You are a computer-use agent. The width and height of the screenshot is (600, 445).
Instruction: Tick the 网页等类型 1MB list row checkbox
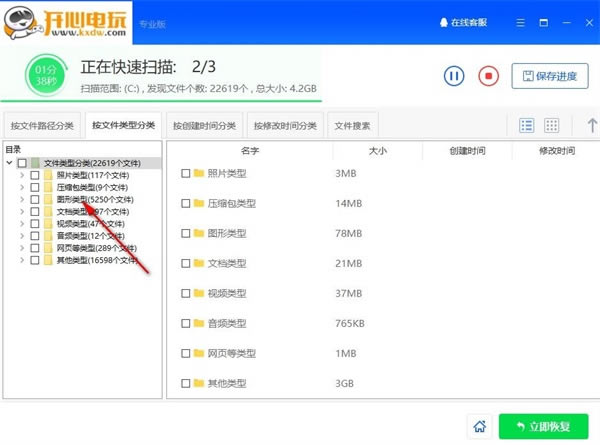click(186, 353)
